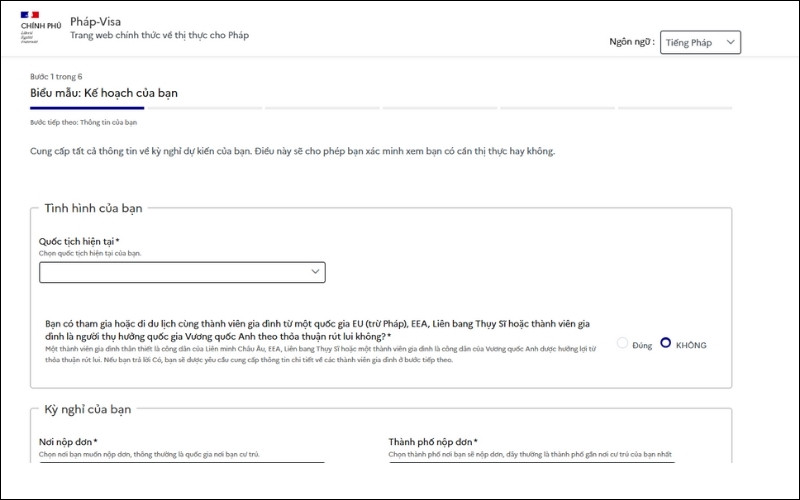Click the second segment of the progress bar
The image size is (800, 500).
204,107
